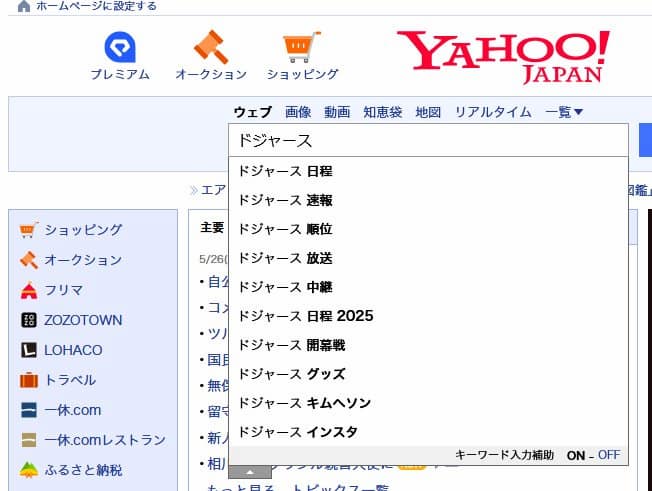Choose suggestion ドジャース 速報
652x491 pixels.
(x=428, y=200)
